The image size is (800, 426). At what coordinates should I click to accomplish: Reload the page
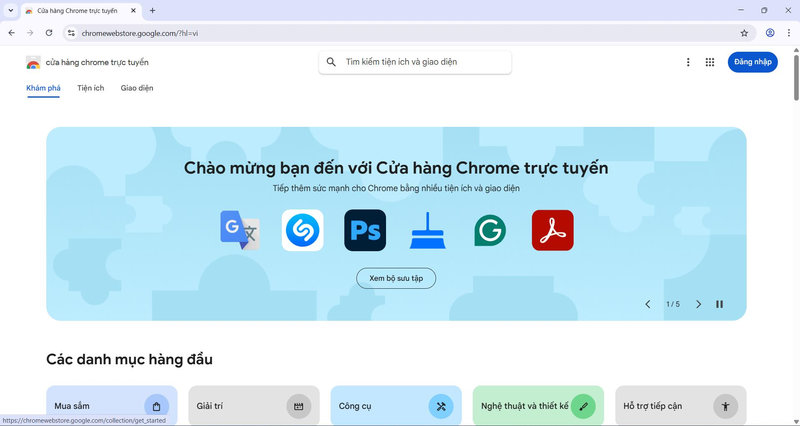[x=49, y=33]
